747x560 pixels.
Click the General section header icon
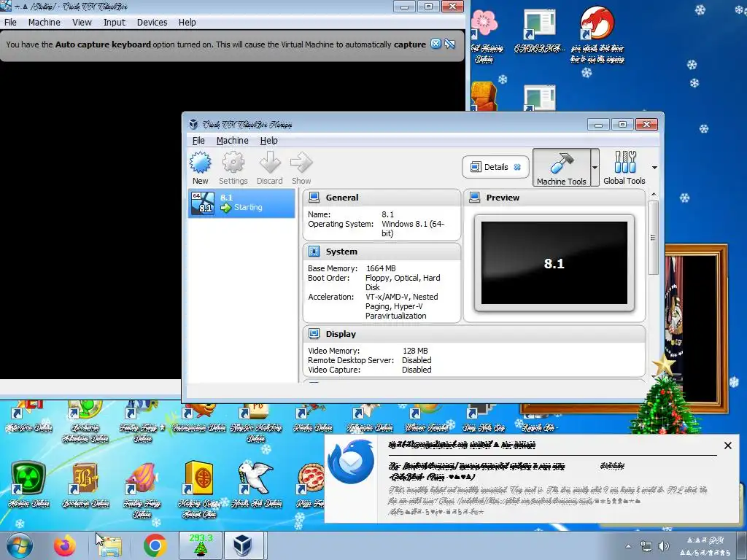click(x=314, y=197)
